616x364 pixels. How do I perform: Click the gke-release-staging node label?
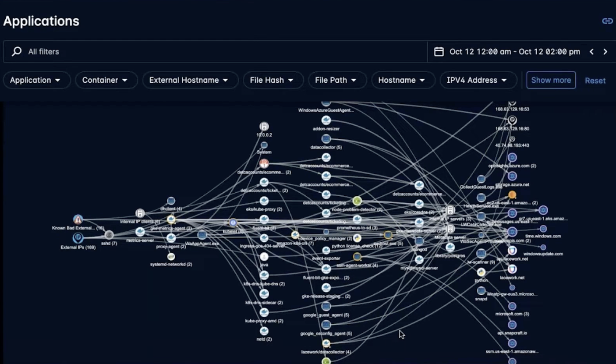coord(326,297)
